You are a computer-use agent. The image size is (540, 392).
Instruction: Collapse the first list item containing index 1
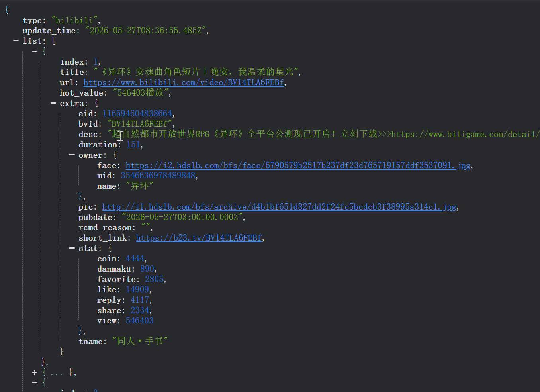(35, 51)
